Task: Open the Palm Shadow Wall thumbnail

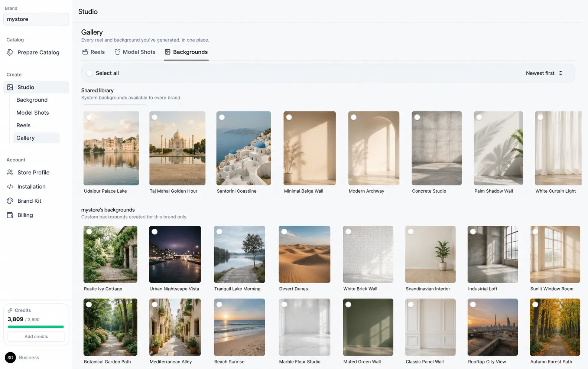Action: click(x=498, y=148)
